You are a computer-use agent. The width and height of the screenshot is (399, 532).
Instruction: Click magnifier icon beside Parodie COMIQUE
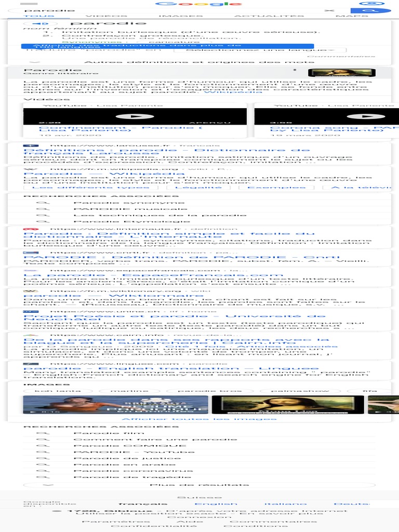pyautogui.click(x=43, y=446)
